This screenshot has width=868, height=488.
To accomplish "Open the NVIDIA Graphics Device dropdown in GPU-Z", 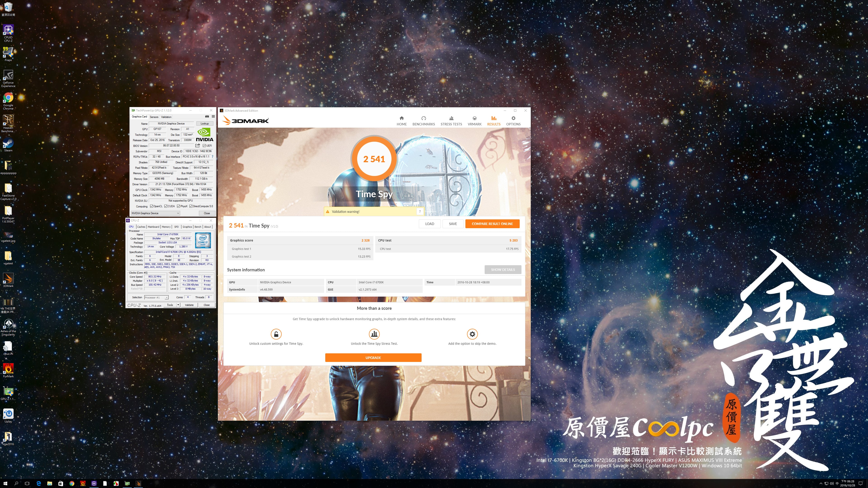I will tap(155, 213).
